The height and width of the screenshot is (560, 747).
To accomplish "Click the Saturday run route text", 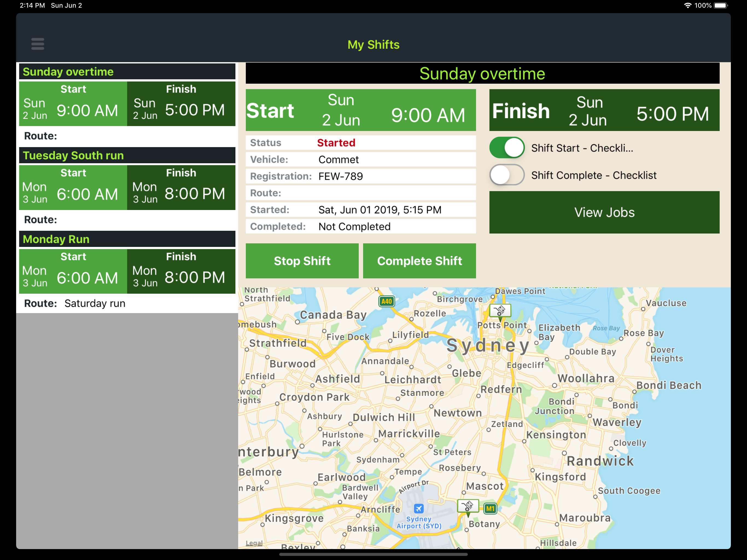I will (95, 303).
